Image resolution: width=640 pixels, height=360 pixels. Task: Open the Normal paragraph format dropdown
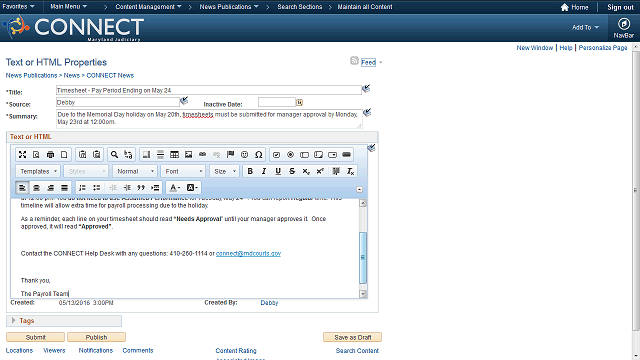tap(135, 171)
